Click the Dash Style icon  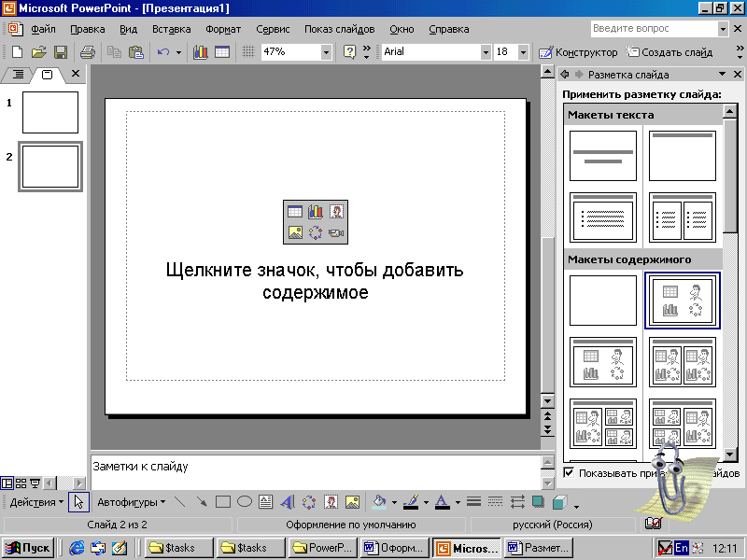tap(496, 501)
